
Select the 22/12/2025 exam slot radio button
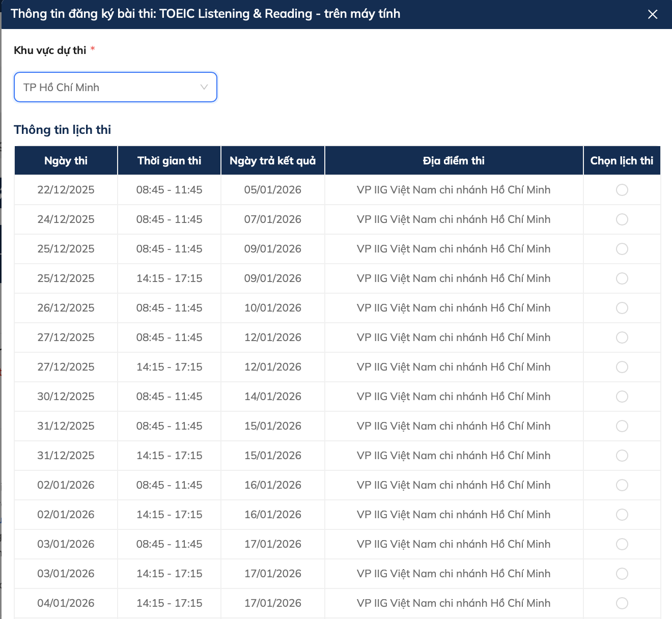[x=622, y=190]
